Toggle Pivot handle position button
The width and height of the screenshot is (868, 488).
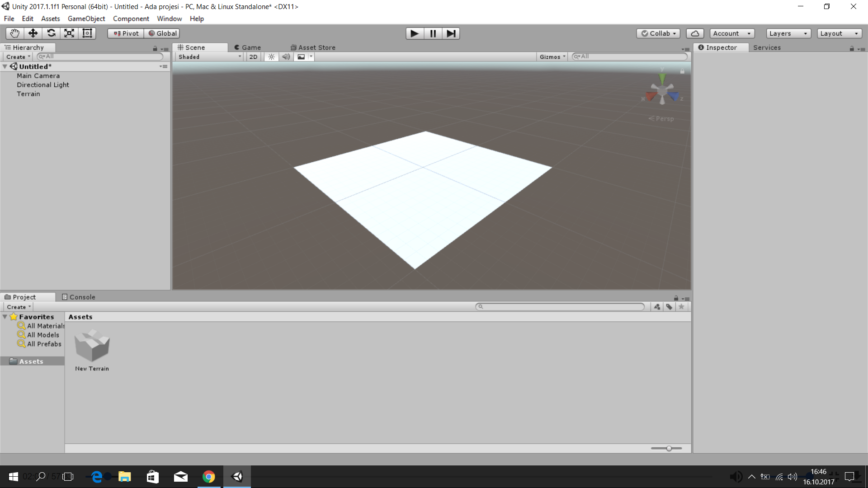tap(126, 33)
